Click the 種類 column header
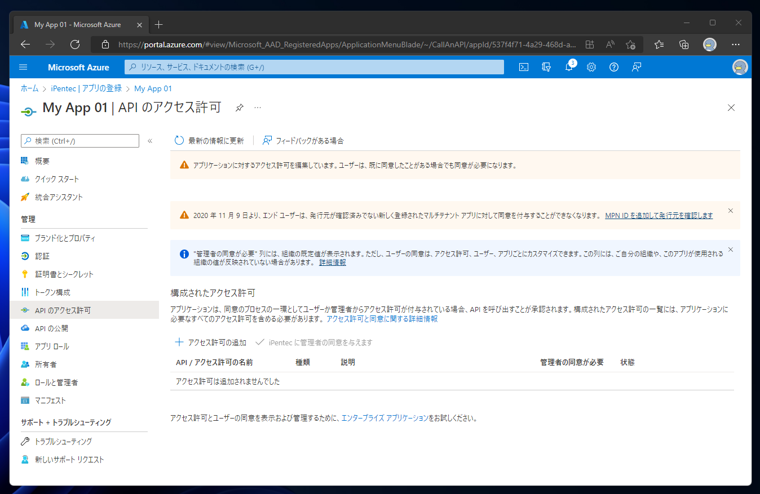 303,362
